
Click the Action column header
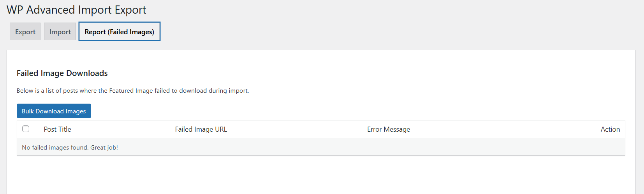click(610, 129)
